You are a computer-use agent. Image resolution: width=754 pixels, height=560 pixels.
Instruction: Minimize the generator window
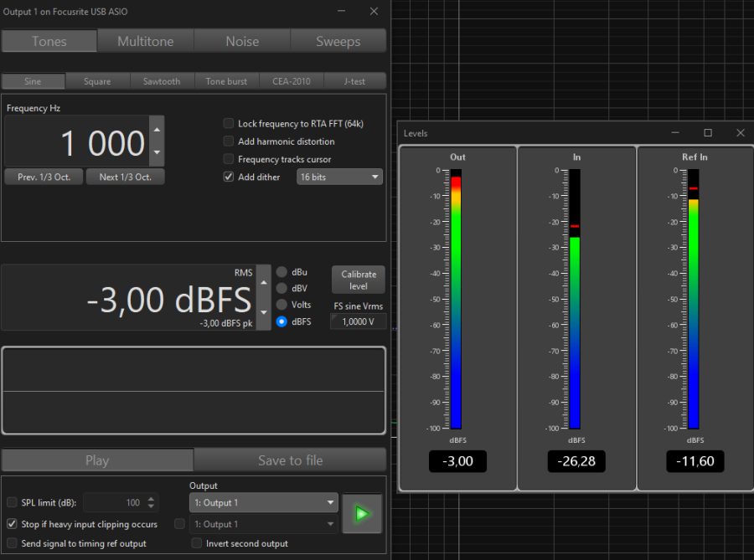pyautogui.click(x=342, y=11)
